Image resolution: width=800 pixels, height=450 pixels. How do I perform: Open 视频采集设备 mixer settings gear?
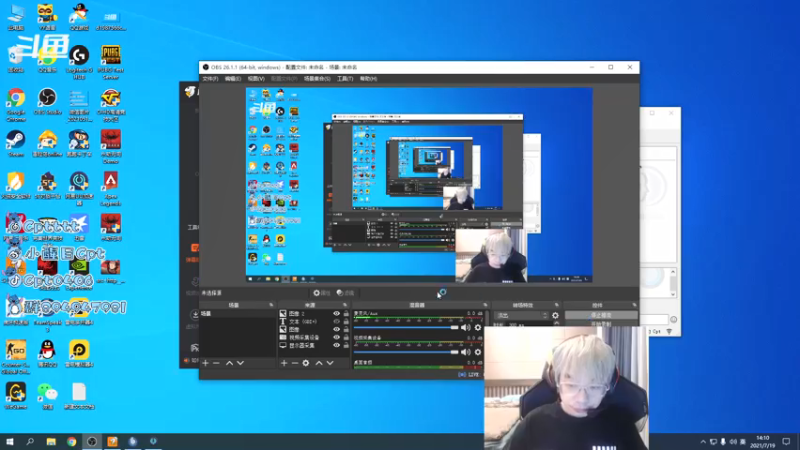[478, 352]
